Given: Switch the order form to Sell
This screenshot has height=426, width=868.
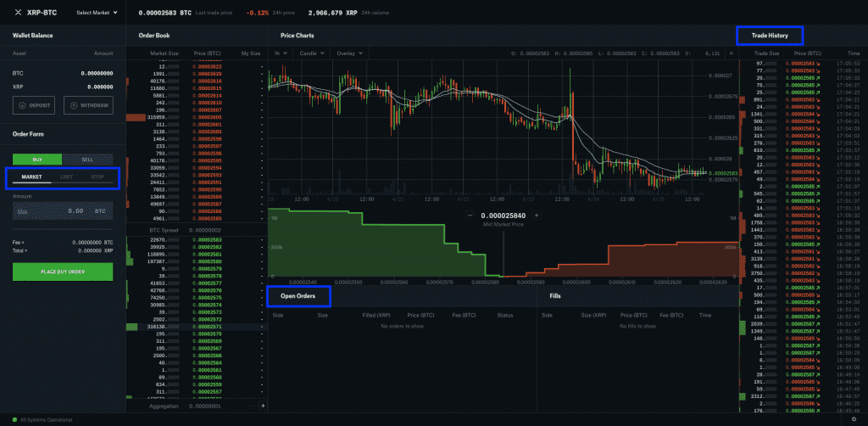Looking at the screenshot, I should pos(87,160).
